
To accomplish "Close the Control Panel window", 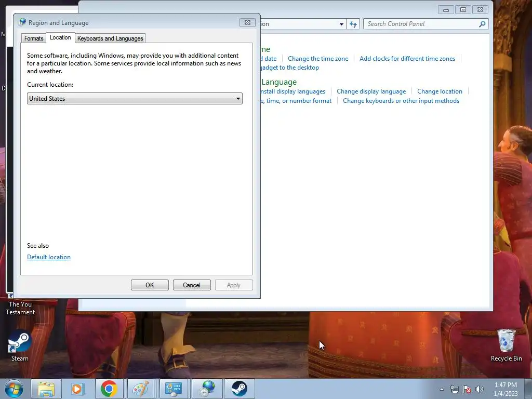I will tap(480, 10).
